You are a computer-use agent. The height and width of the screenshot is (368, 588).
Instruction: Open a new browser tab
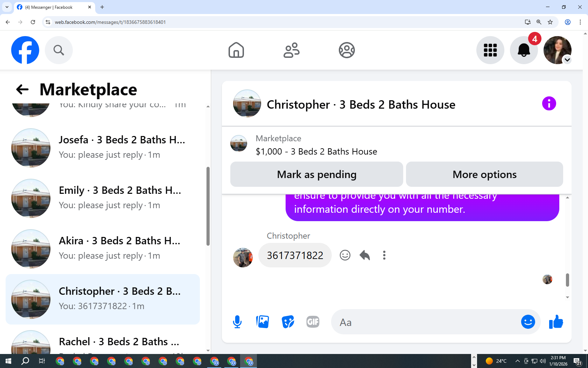tap(102, 7)
